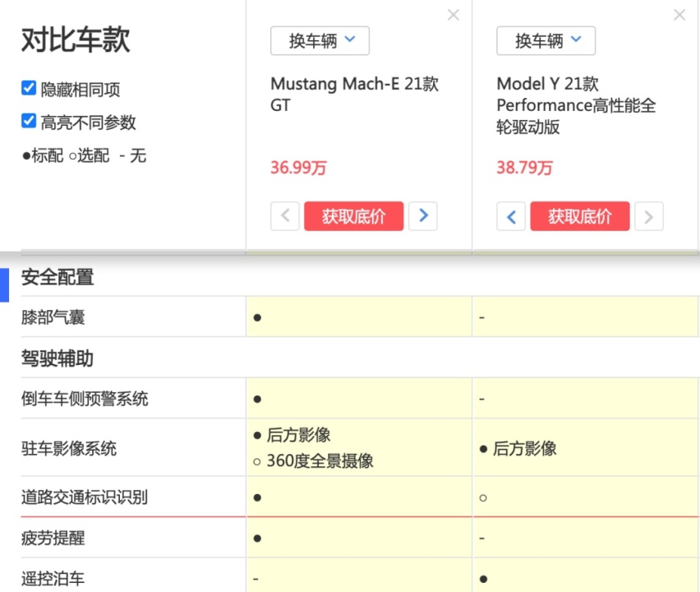Click the 遥控泊车 row label
The image size is (700, 592).
pos(53,579)
